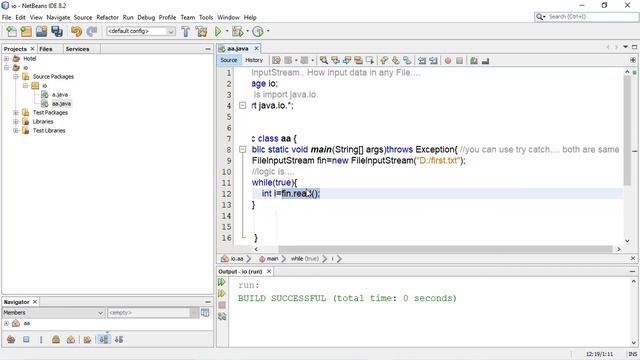The image size is (640, 360).
Task: Expand the Hotel project node
Action: pyautogui.click(x=7, y=59)
